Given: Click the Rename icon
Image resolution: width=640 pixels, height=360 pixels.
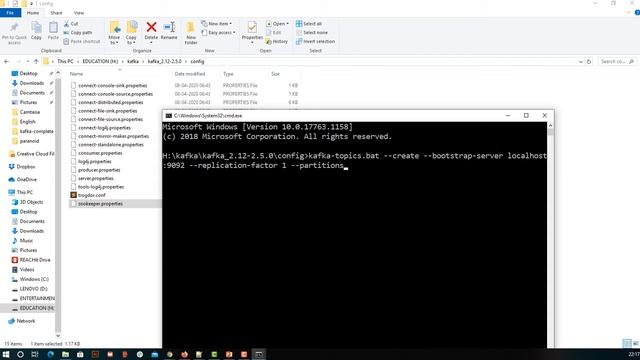Looking at the screenshot, I should (x=169, y=27).
